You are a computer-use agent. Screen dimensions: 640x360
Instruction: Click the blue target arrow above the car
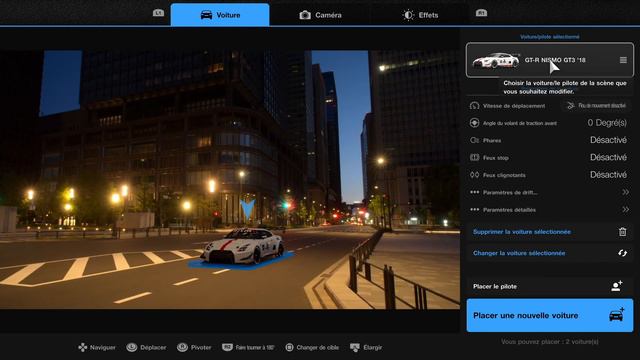tap(247, 209)
